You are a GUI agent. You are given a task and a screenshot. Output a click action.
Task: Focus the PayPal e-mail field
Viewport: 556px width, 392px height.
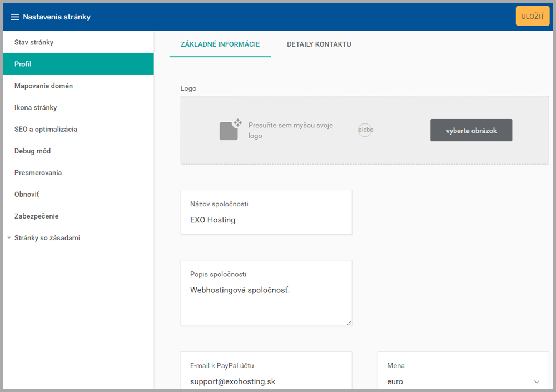coord(266,381)
